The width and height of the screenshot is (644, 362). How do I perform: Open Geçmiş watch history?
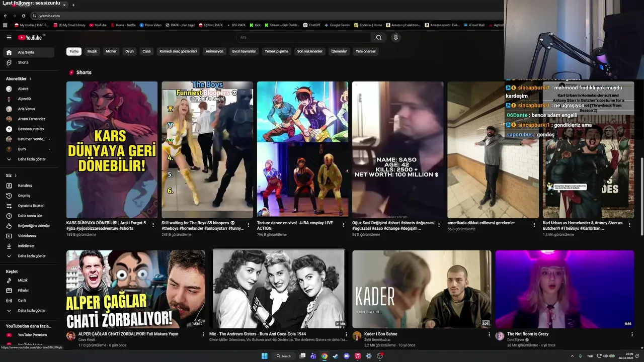[x=24, y=196]
